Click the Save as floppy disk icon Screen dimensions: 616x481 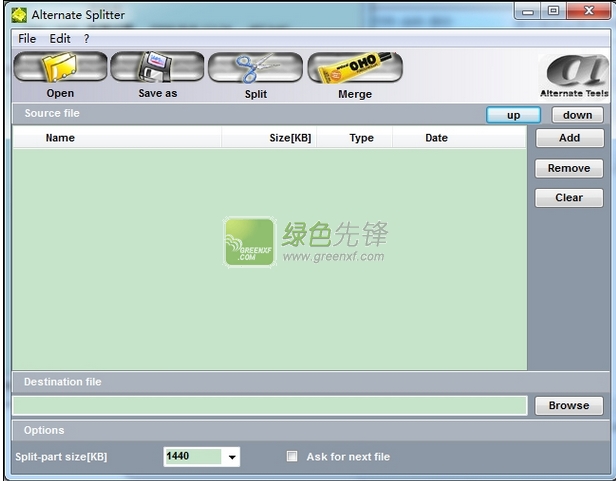[x=157, y=67]
